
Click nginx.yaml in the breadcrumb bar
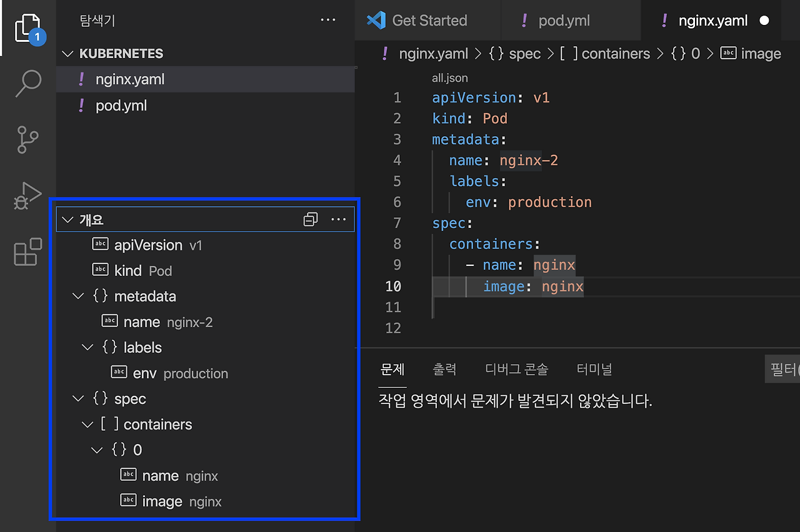[x=433, y=54]
